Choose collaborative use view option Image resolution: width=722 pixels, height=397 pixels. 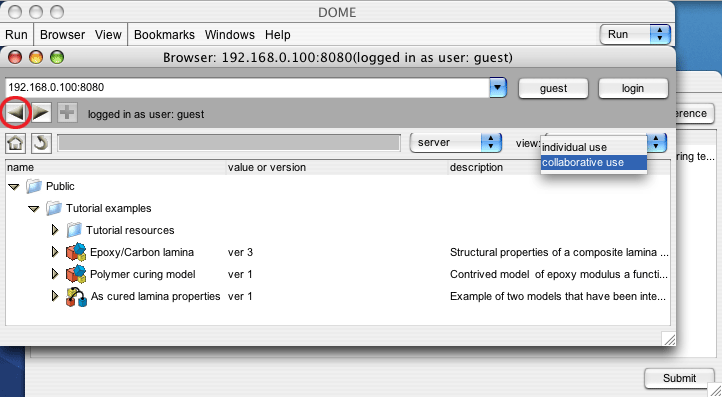pos(594,162)
